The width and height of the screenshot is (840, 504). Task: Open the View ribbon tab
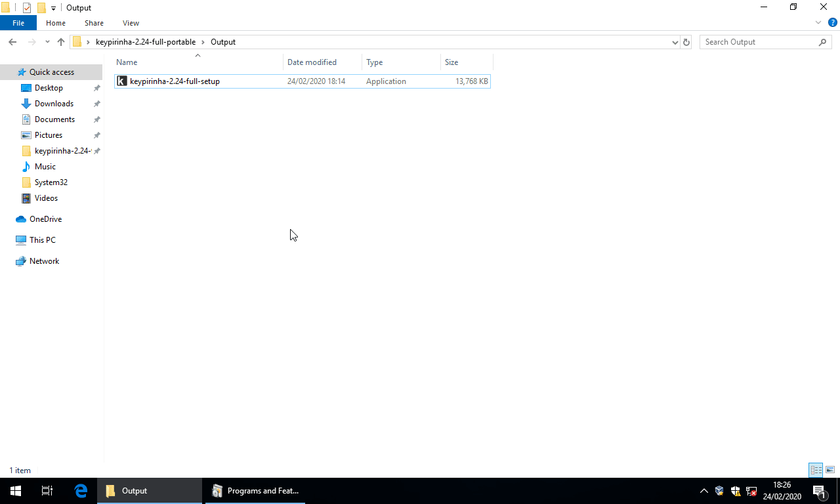coord(131,23)
